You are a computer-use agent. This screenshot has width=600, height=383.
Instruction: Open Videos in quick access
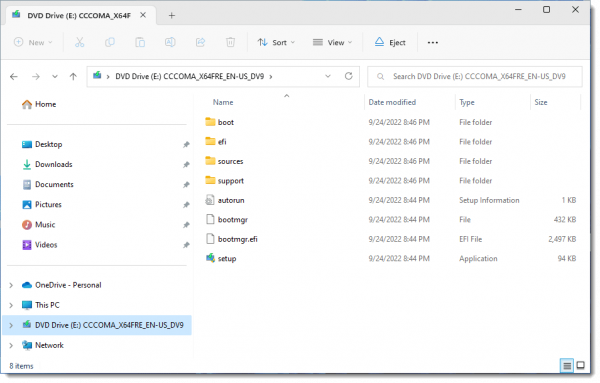[x=40, y=244]
